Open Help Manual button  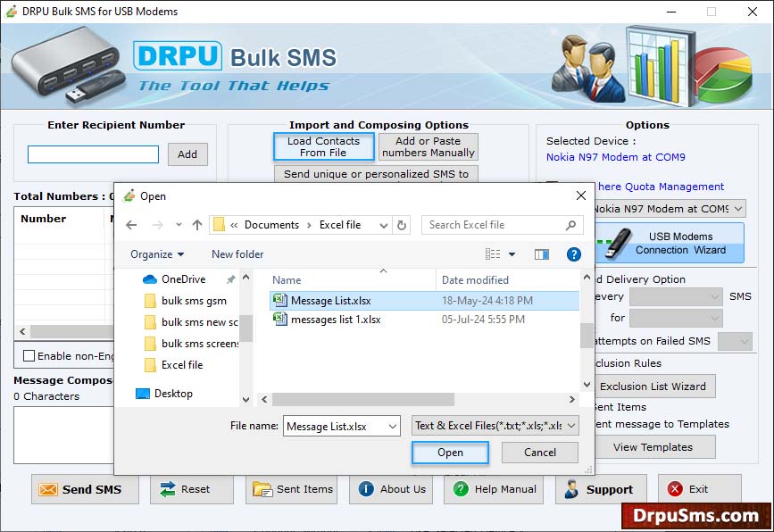(494, 489)
